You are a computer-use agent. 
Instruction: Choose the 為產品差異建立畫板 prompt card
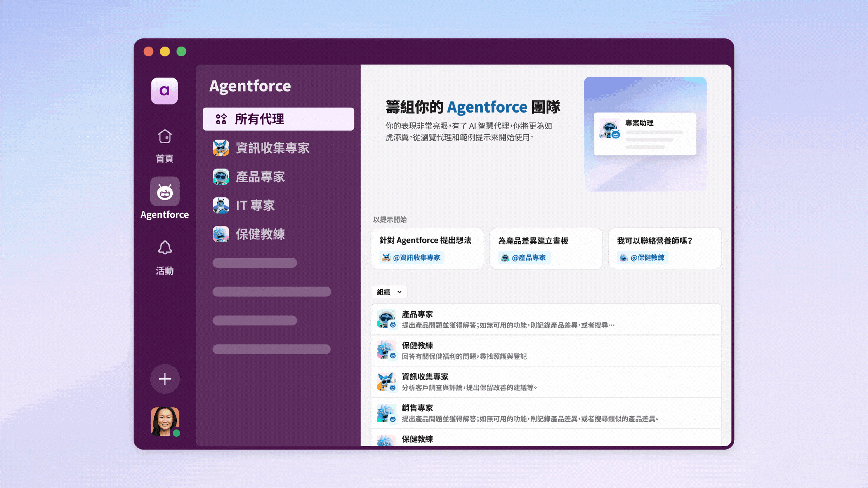click(x=546, y=249)
